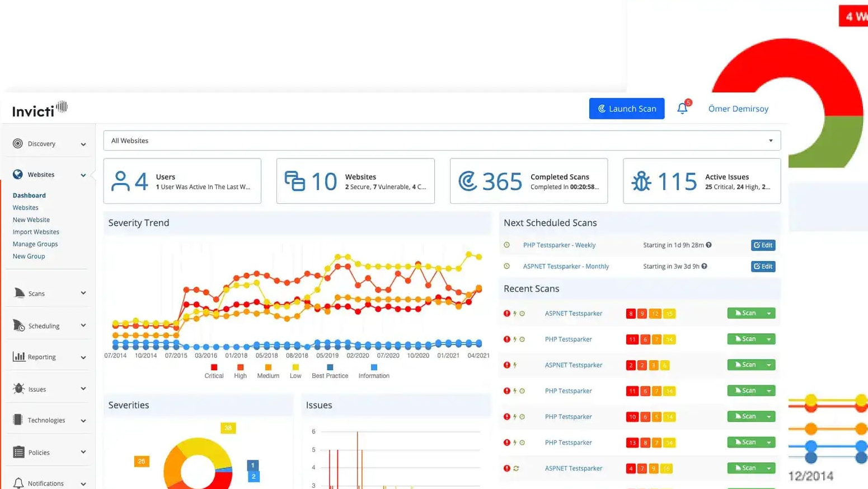The height and width of the screenshot is (489, 868).
Task: Open the ASPNET Testsparker - Monthly link
Action: click(x=566, y=266)
